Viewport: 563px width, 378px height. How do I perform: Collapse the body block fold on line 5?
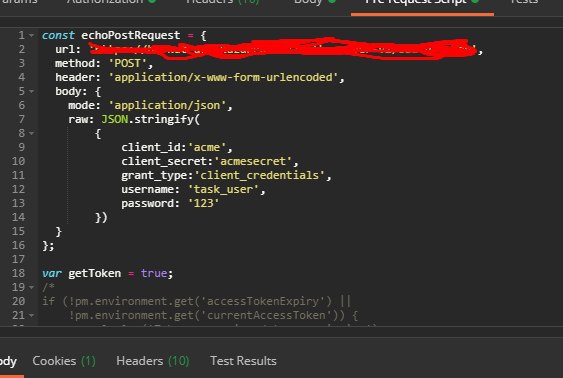pyautogui.click(x=32, y=92)
